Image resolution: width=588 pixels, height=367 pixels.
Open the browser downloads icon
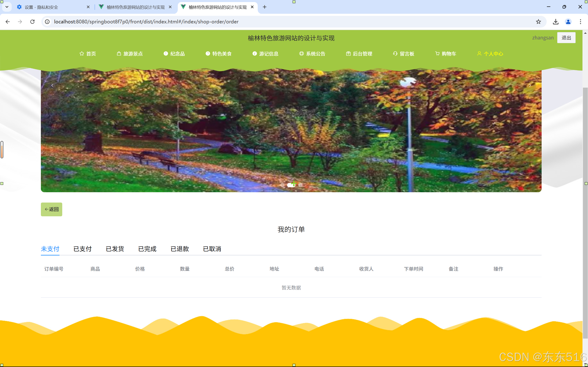555,22
